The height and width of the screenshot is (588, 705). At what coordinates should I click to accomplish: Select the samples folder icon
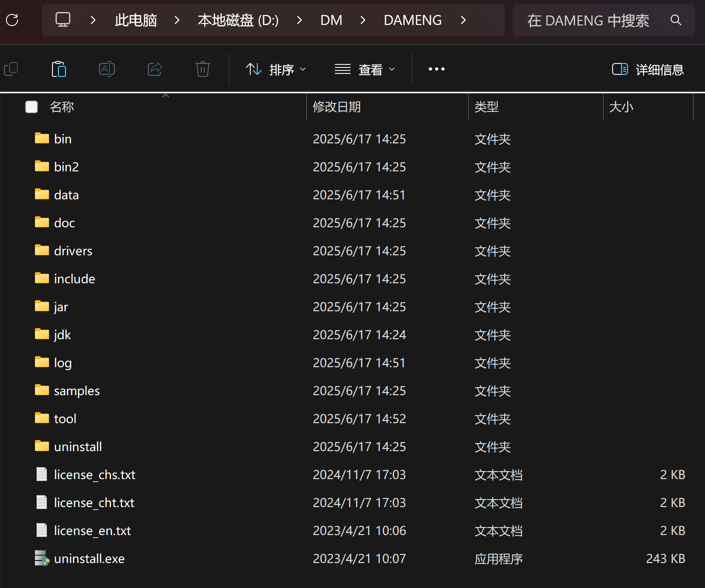(x=42, y=390)
